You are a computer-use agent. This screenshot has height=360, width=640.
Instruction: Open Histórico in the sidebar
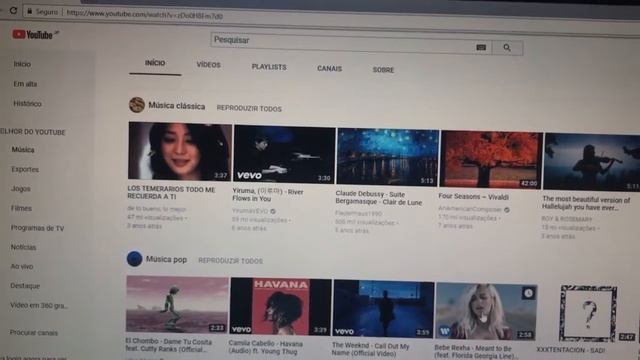(27, 104)
